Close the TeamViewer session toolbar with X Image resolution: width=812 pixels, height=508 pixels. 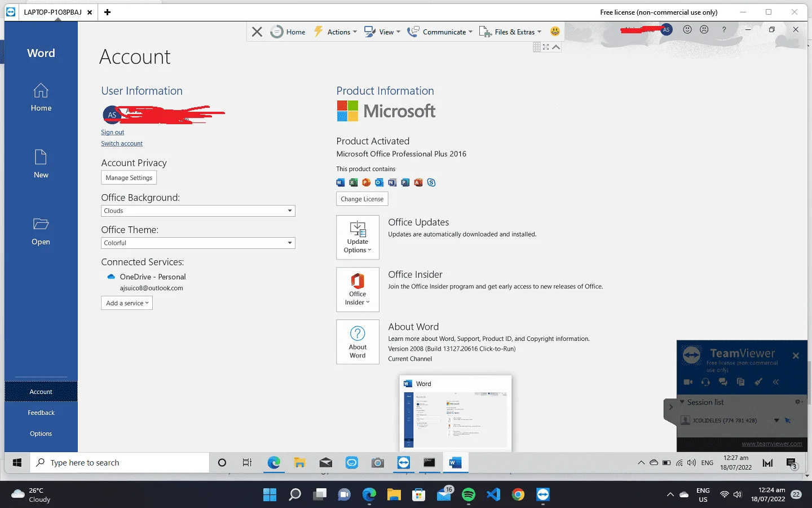coord(257,32)
